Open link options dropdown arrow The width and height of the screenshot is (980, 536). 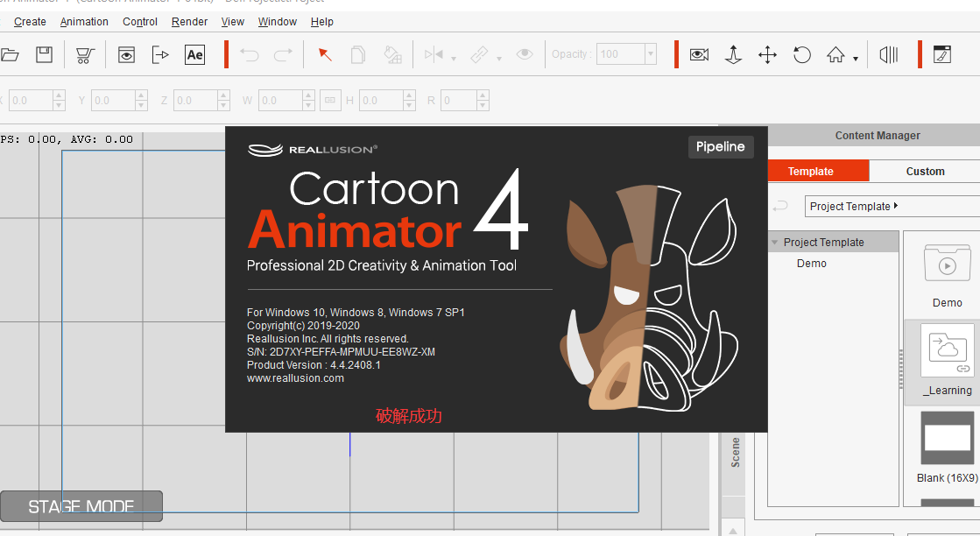[x=498, y=59]
